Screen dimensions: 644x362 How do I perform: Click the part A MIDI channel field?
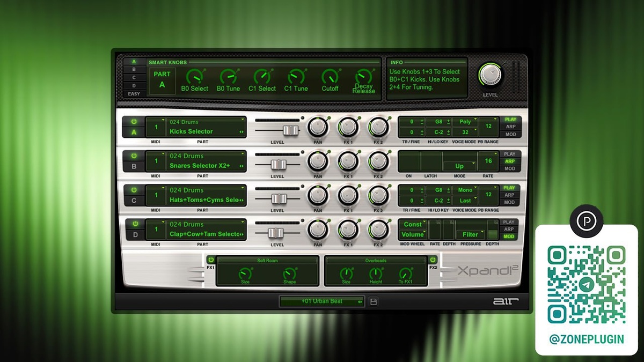pos(156,127)
